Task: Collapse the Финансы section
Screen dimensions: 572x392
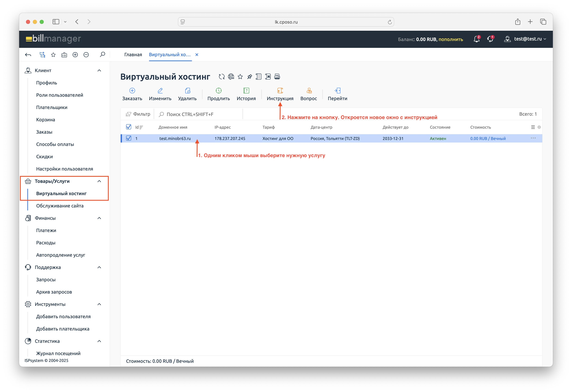Action: [x=99, y=218]
